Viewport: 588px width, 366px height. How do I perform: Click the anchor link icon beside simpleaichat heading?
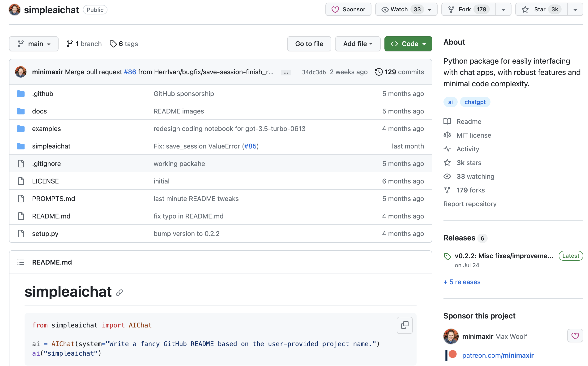coord(119,293)
